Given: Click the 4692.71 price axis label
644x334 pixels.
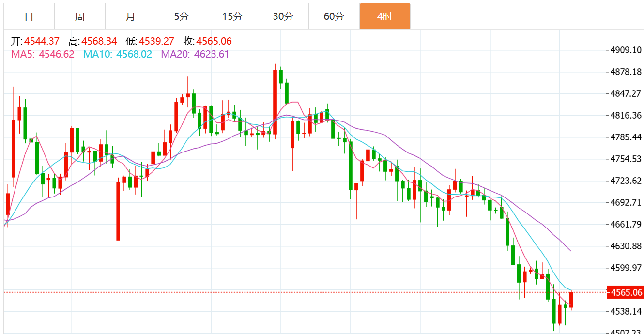Looking at the screenshot, I should pos(626,202).
